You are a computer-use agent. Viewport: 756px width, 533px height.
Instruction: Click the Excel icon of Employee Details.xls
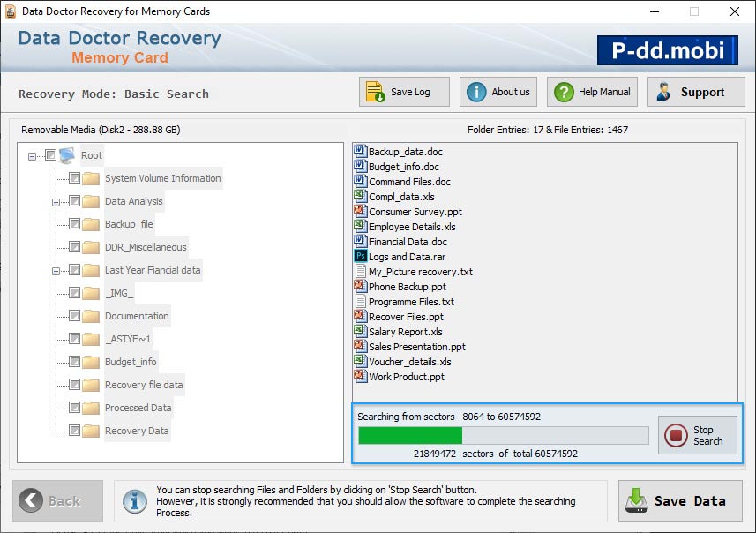[x=360, y=226]
